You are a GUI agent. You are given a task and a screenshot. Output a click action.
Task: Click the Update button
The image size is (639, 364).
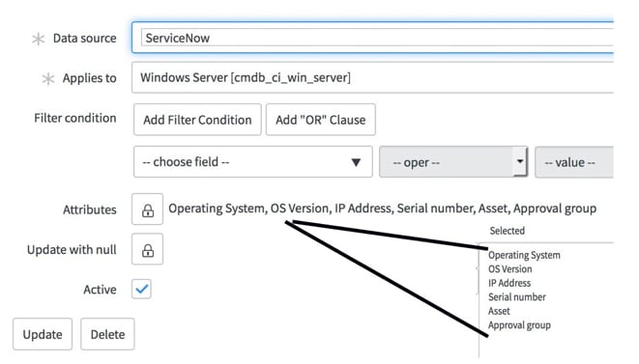click(x=43, y=334)
